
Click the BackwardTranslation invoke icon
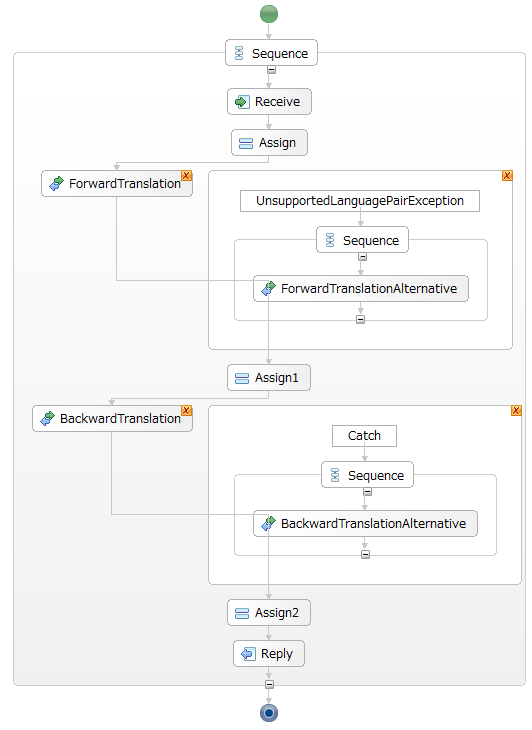(47, 419)
